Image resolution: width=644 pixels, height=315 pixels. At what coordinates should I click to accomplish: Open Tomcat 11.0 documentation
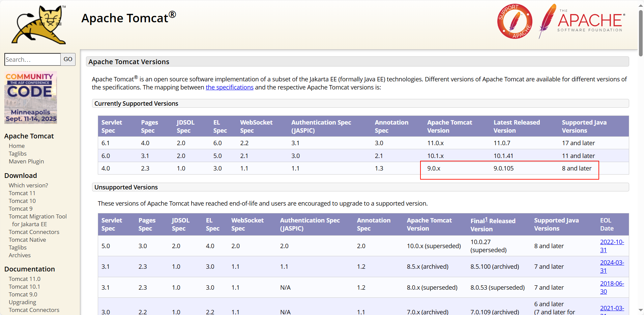pyautogui.click(x=25, y=279)
